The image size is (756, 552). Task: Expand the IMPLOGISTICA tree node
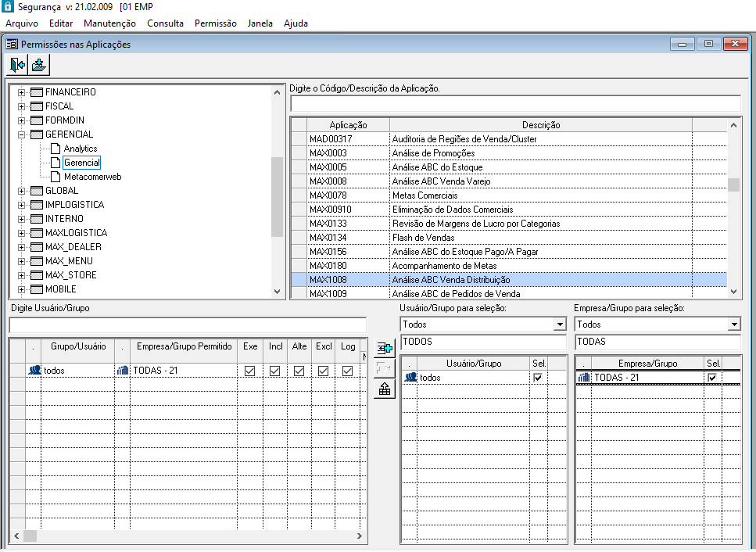21,205
